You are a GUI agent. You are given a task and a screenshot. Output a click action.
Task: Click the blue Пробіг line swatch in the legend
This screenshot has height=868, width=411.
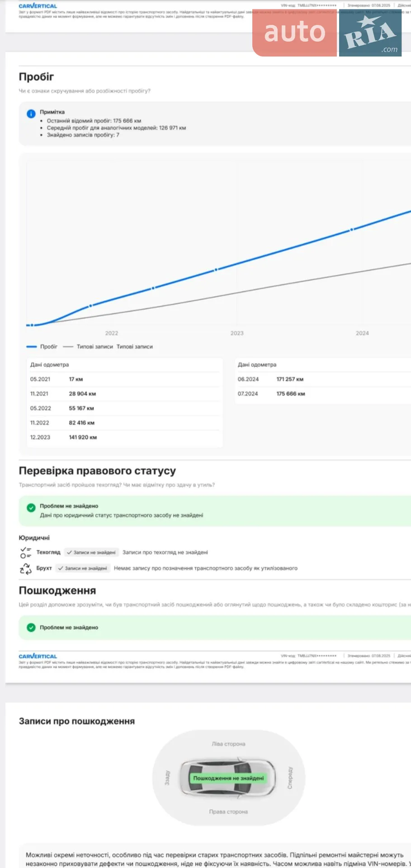(32, 347)
